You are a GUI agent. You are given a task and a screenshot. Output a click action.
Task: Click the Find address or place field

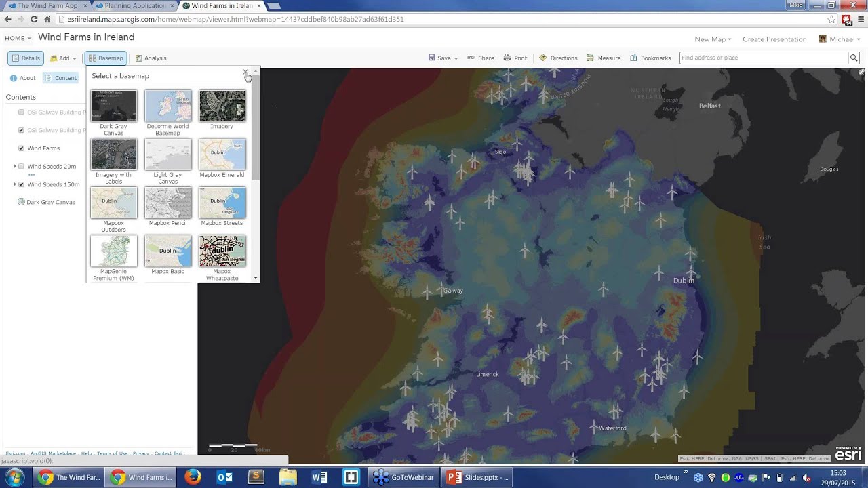[764, 58]
